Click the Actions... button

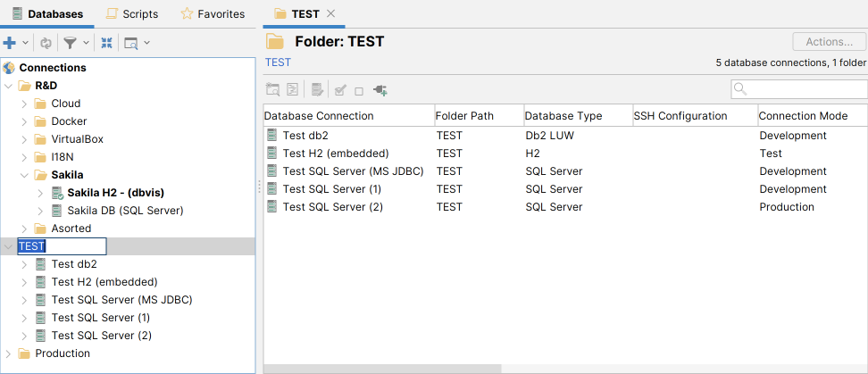click(829, 42)
